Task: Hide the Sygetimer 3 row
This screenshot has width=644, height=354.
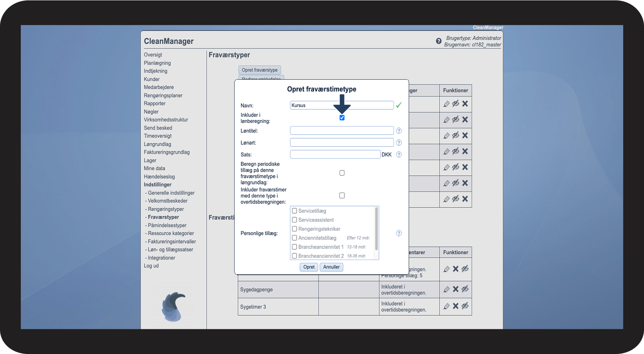Action: click(465, 306)
